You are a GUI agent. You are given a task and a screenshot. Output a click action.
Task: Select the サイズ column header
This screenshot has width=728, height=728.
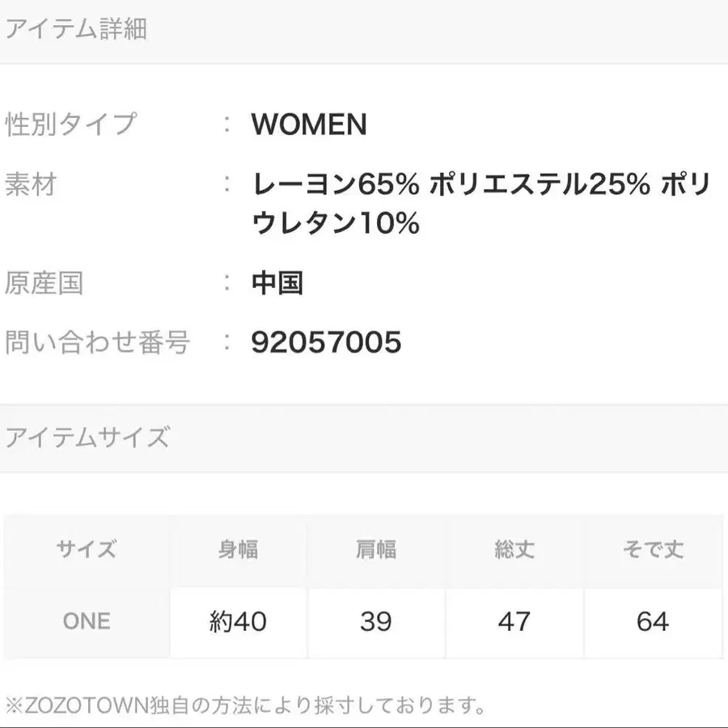click(x=86, y=551)
